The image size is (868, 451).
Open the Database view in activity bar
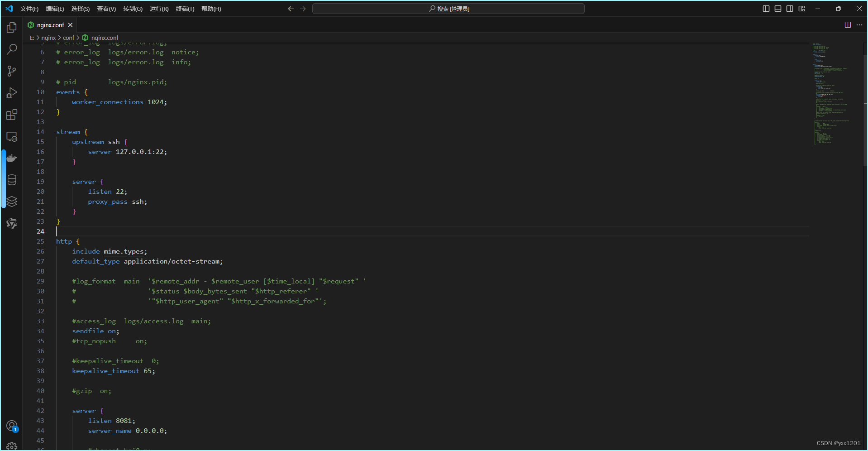(x=12, y=180)
